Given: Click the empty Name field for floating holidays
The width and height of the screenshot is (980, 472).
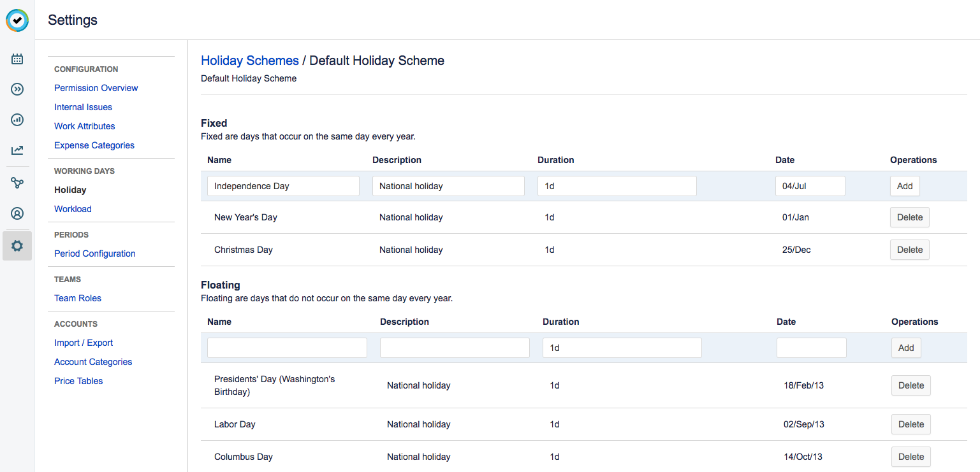Looking at the screenshot, I should pos(287,347).
